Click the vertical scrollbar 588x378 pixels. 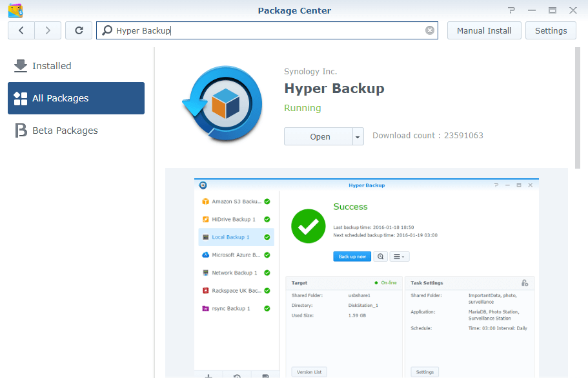[578, 108]
